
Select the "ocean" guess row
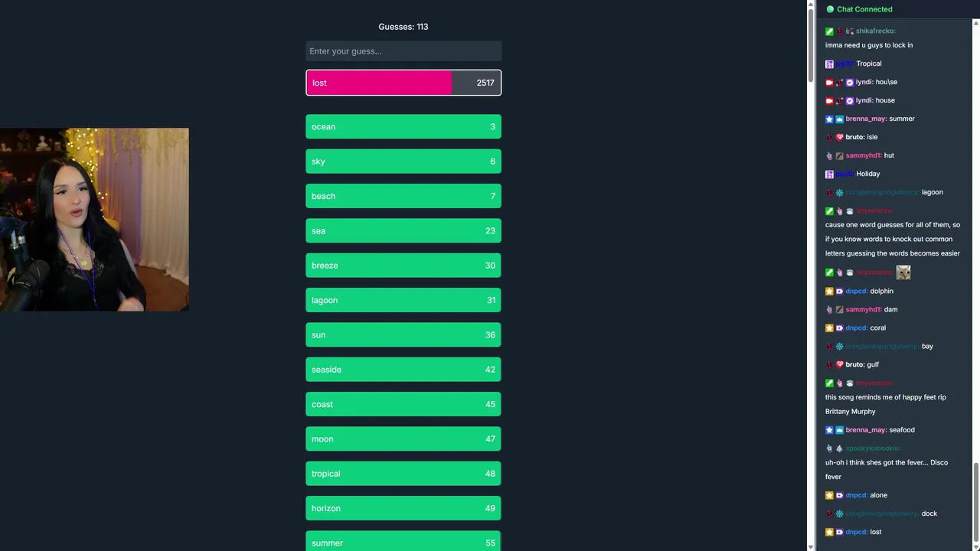tap(403, 127)
